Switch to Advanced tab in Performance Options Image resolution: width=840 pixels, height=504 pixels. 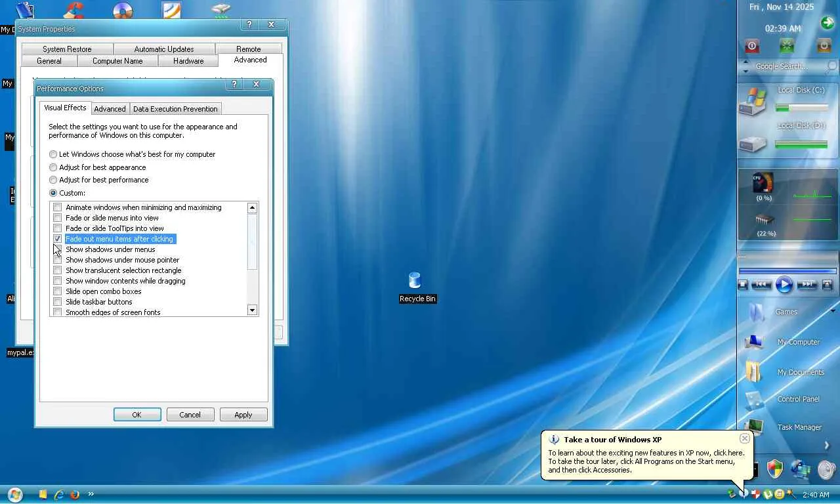(x=110, y=109)
